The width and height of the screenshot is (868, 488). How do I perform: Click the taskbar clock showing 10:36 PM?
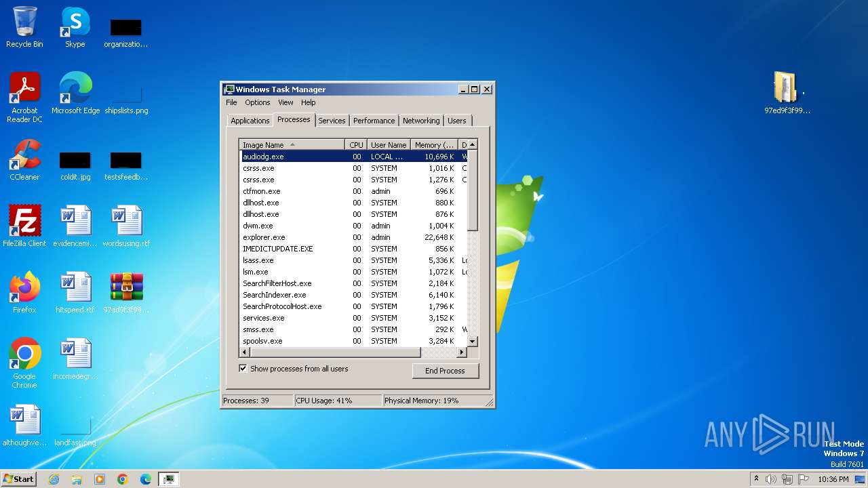click(x=833, y=479)
